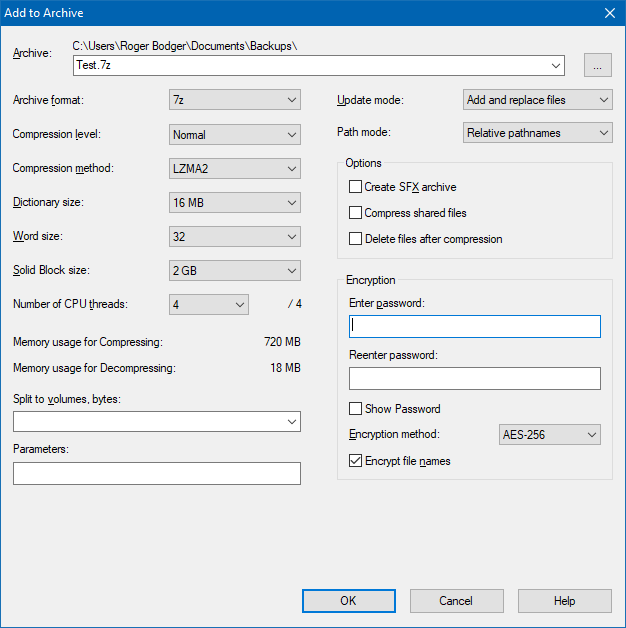Screen dimensions: 626x628
Task: Uncheck Encrypt file names
Action: [x=355, y=461]
